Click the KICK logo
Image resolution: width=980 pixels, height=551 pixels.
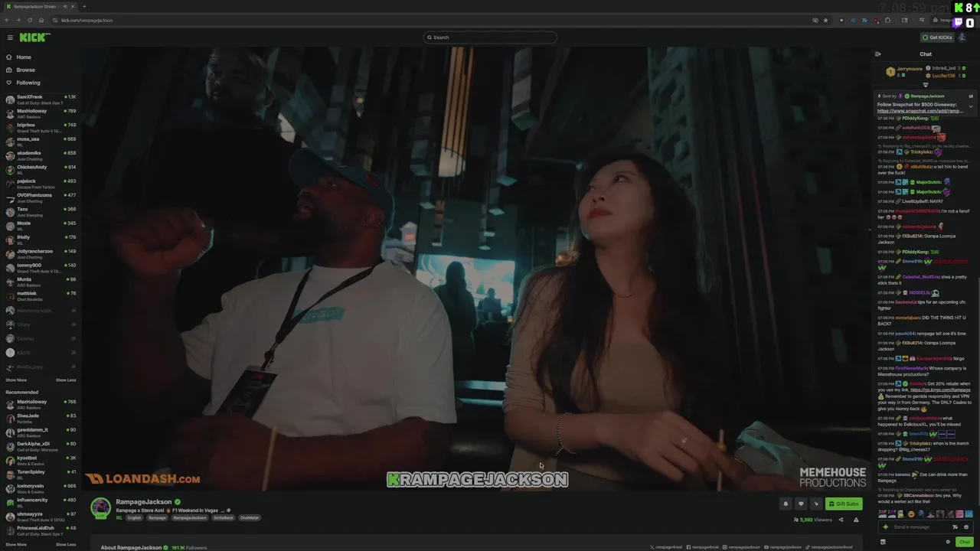pos(34,37)
